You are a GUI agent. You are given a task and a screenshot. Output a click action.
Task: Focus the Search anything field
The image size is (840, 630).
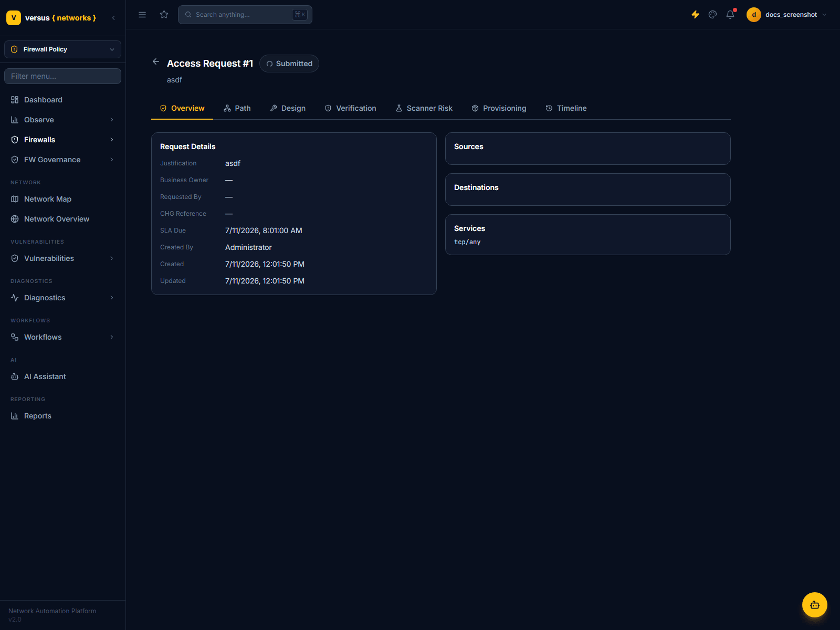[245, 15]
